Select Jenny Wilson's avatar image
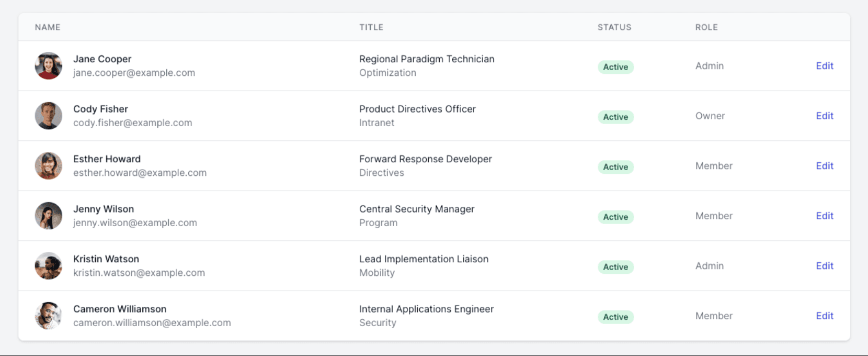 click(49, 216)
